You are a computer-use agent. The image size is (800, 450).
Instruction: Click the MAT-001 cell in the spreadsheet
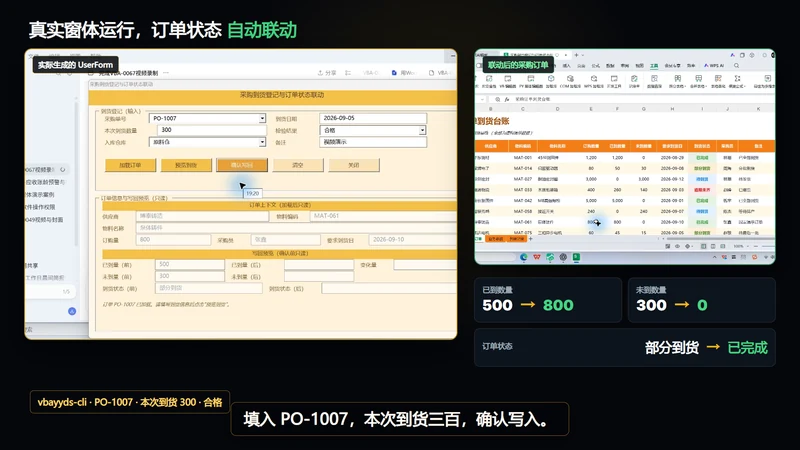tap(522, 158)
